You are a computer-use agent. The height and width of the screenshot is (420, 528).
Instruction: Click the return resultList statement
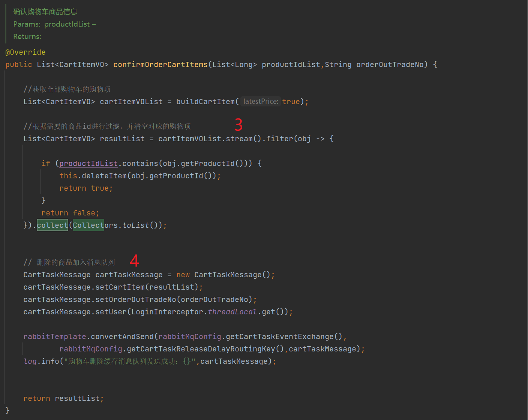[x=63, y=398]
